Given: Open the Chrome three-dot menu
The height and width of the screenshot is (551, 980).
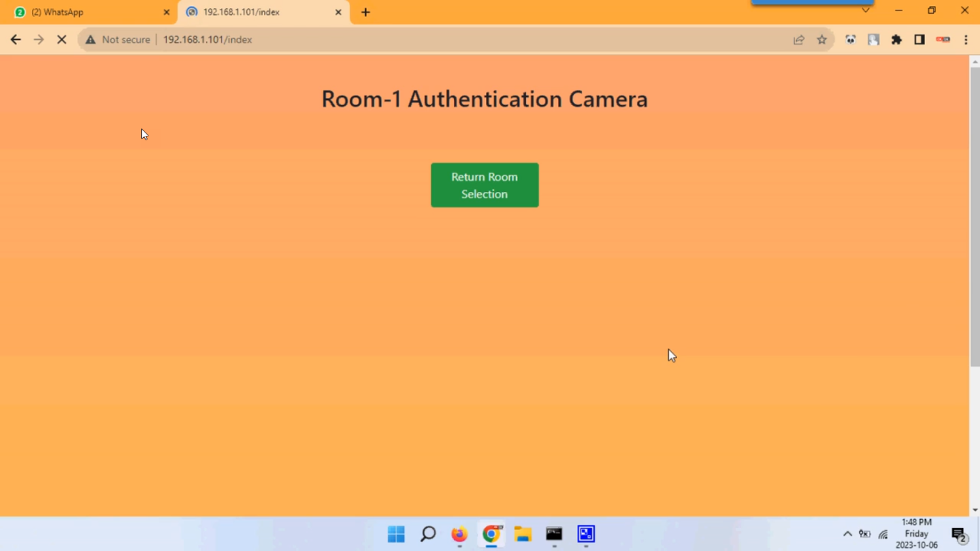Looking at the screenshot, I should point(966,40).
